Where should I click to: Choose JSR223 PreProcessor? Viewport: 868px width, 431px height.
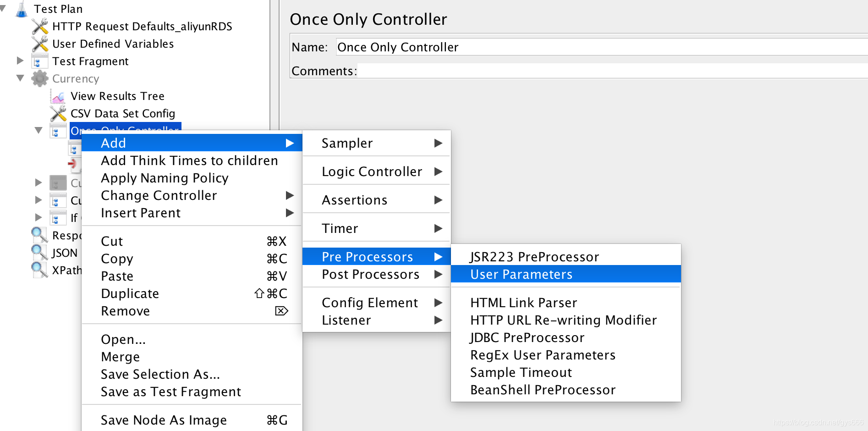[x=566, y=257]
